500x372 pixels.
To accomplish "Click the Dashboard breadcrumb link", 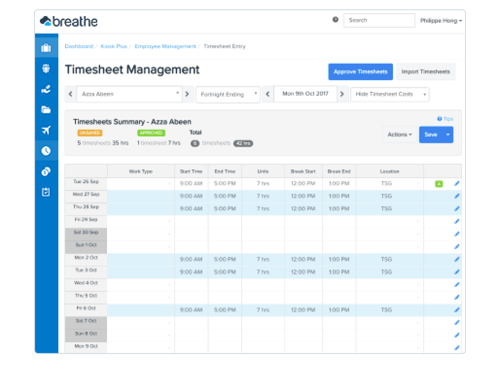I will coord(79,46).
